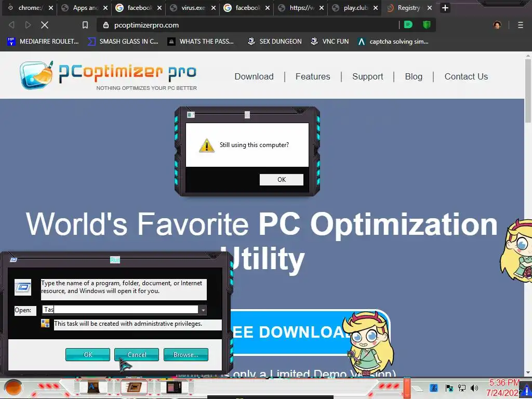Viewport: 532px width, 399px height.
Task: Open the network tray icon
Action: 461,388
